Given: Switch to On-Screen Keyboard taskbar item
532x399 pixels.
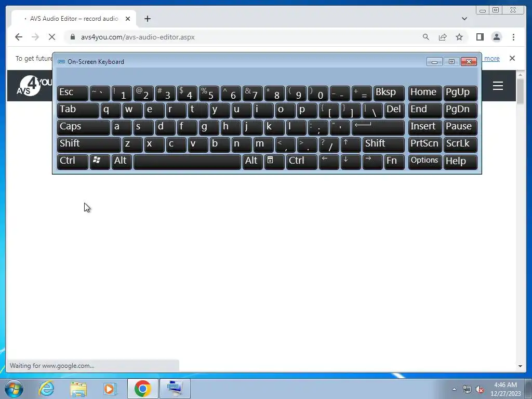Looking at the screenshot, I should [x=175, y=389].
